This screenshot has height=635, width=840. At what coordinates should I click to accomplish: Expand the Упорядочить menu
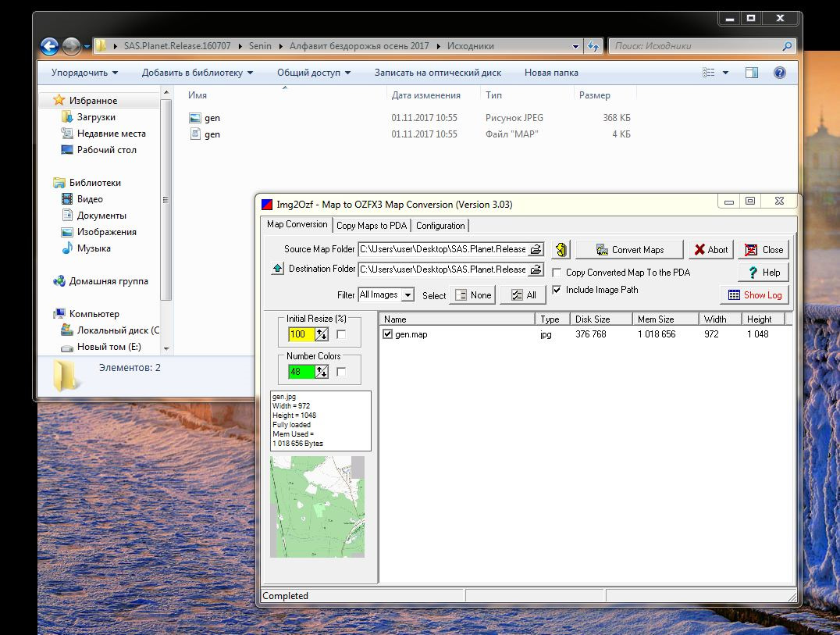[x=84, y=73]
